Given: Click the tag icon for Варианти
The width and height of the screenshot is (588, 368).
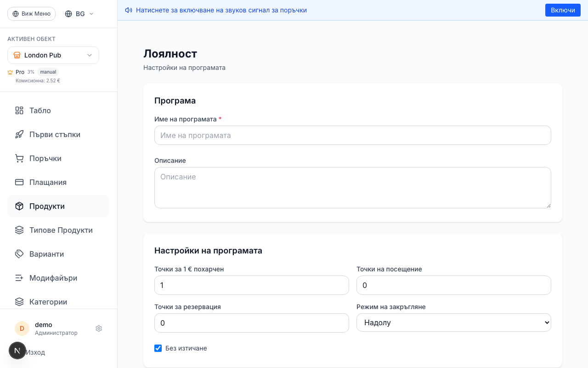Looking at the screenshot, I should 19,254.
